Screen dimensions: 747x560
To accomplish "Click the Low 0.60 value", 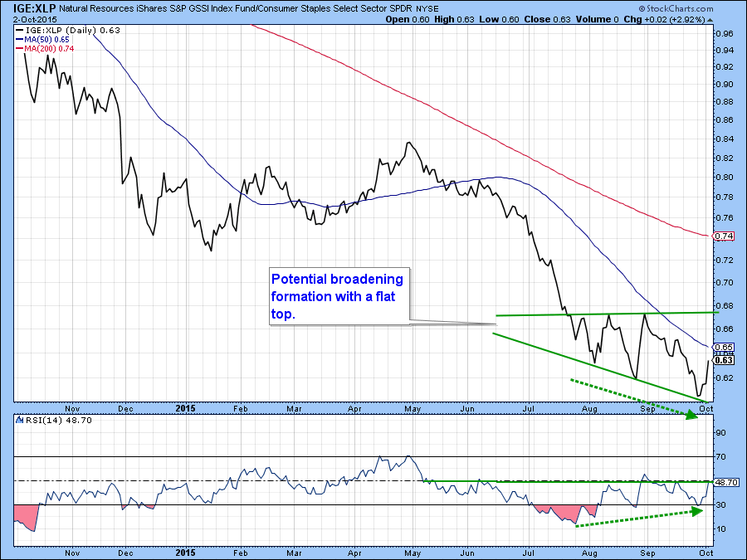I will [499, 20].
